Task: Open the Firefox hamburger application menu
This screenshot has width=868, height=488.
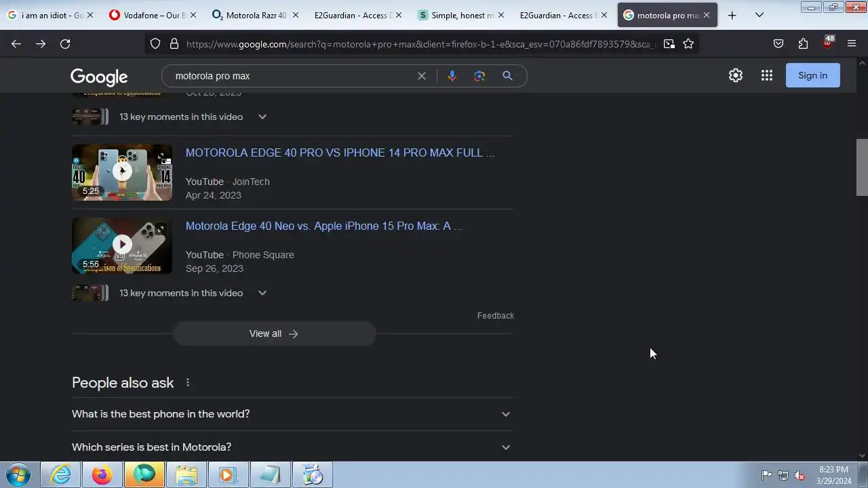Action: tap(852, 43)
